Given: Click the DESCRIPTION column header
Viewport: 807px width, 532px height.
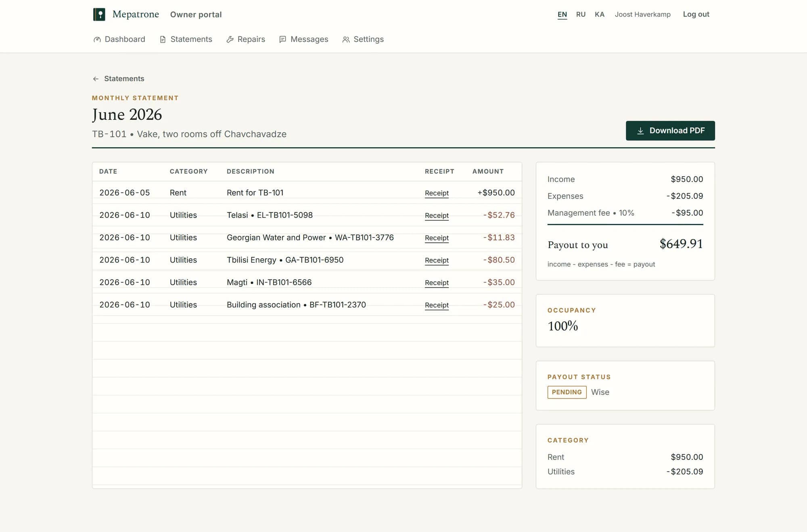Looking at the screenshot, I should pos(250,171).
